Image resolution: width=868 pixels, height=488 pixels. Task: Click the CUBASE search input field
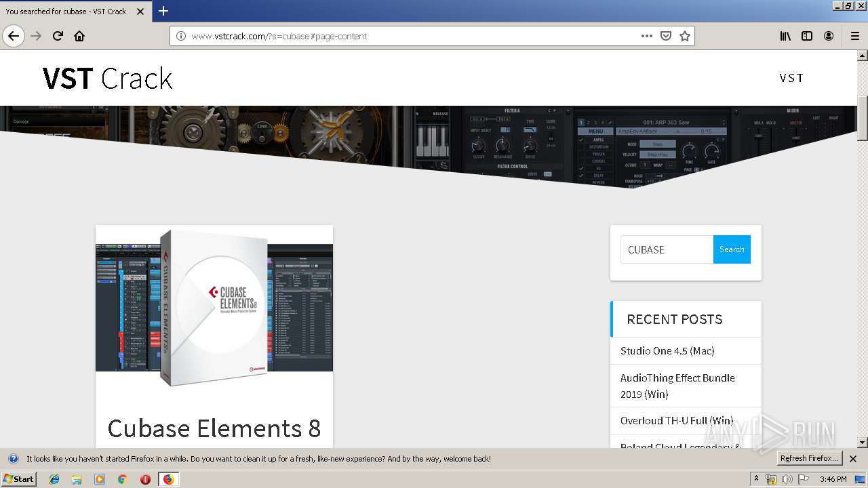(667, 249)
